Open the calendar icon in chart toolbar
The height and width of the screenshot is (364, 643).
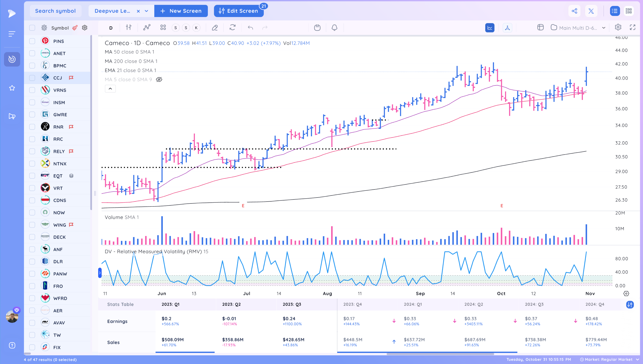(x=317, y=27)
